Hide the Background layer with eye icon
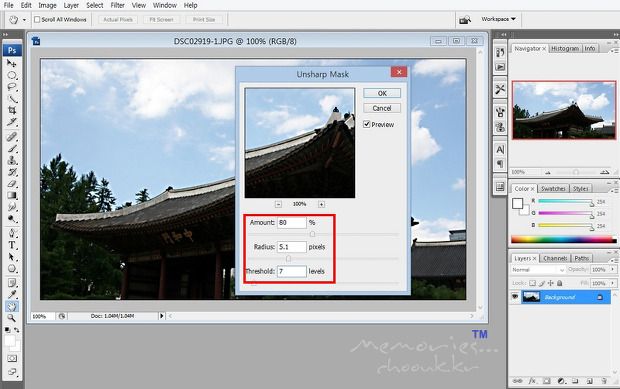 tap(515, 296)
